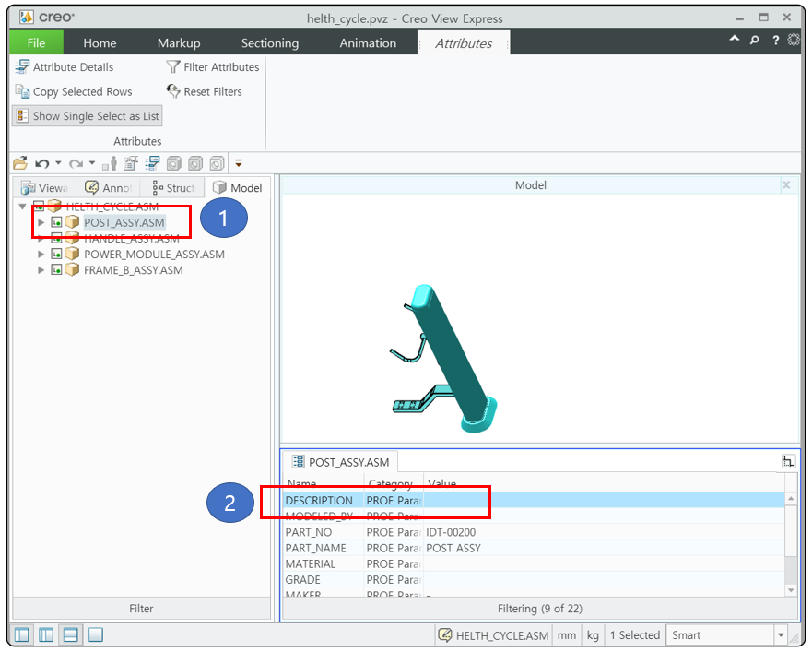Toggle visibility checkbox of POST_ASSY.ASM
The width and height of the screenshot is (812, 652).
point(56,223)
